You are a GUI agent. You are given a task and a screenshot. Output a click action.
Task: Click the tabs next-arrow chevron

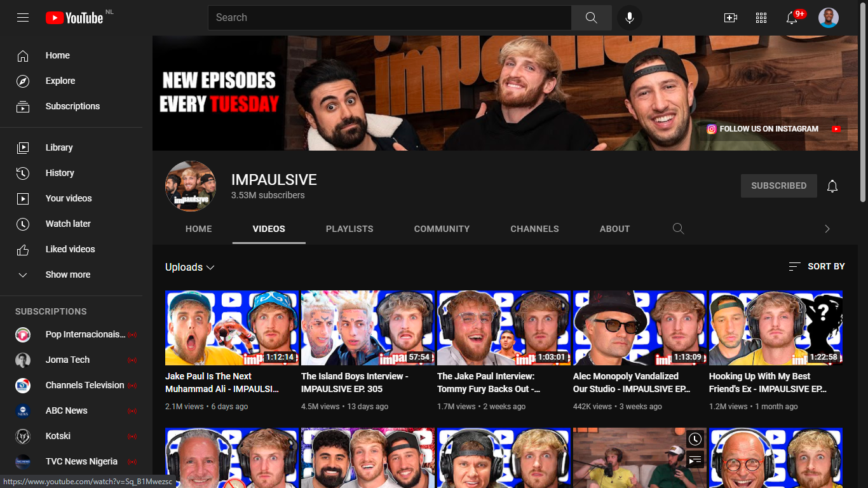(x=827, y=229)
